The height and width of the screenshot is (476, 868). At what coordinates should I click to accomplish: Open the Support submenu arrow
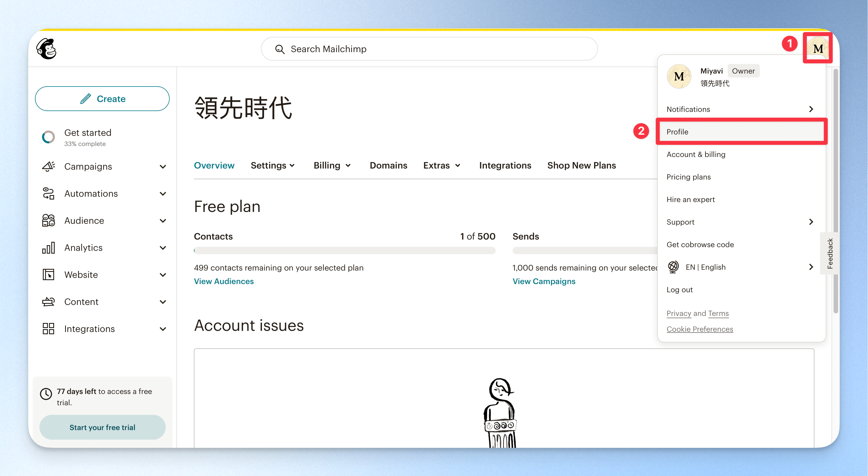811,222
